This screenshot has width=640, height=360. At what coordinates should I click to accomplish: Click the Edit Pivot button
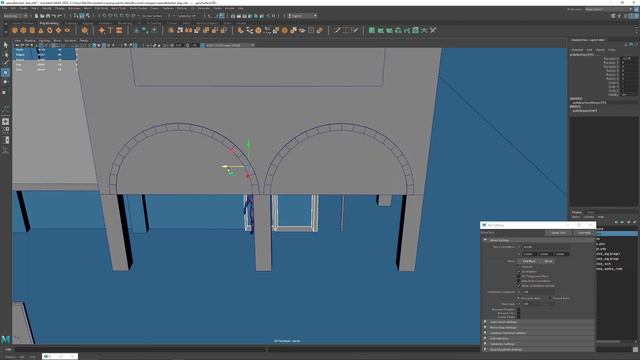pos(529,261)
